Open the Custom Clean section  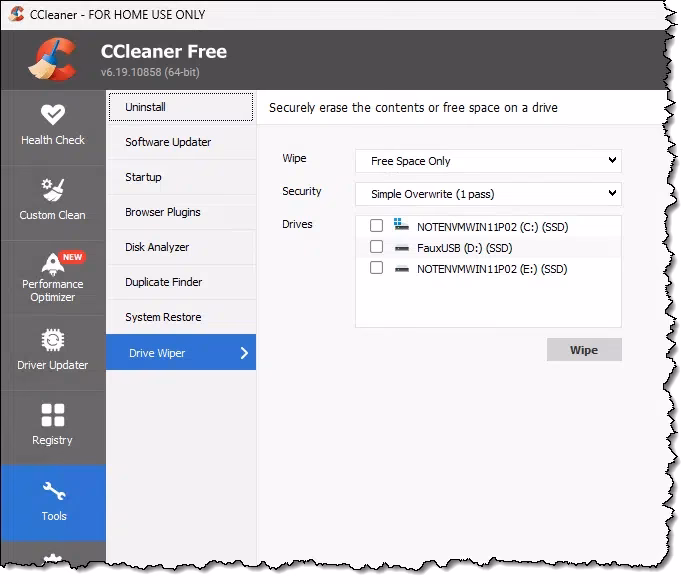(x=53, y=202)
